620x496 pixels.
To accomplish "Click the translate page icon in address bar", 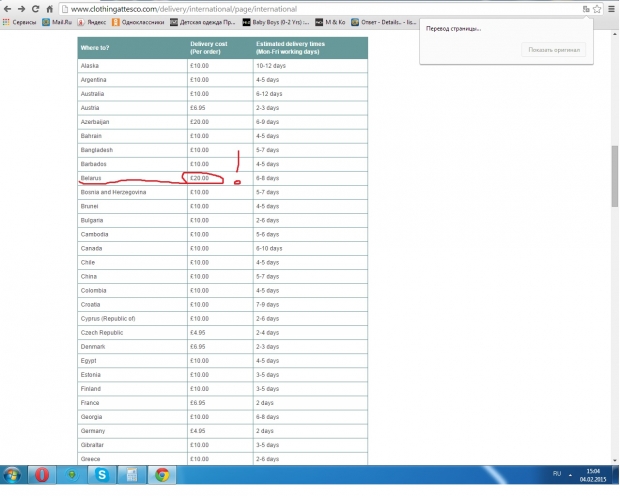I will [x=586, y=9].
